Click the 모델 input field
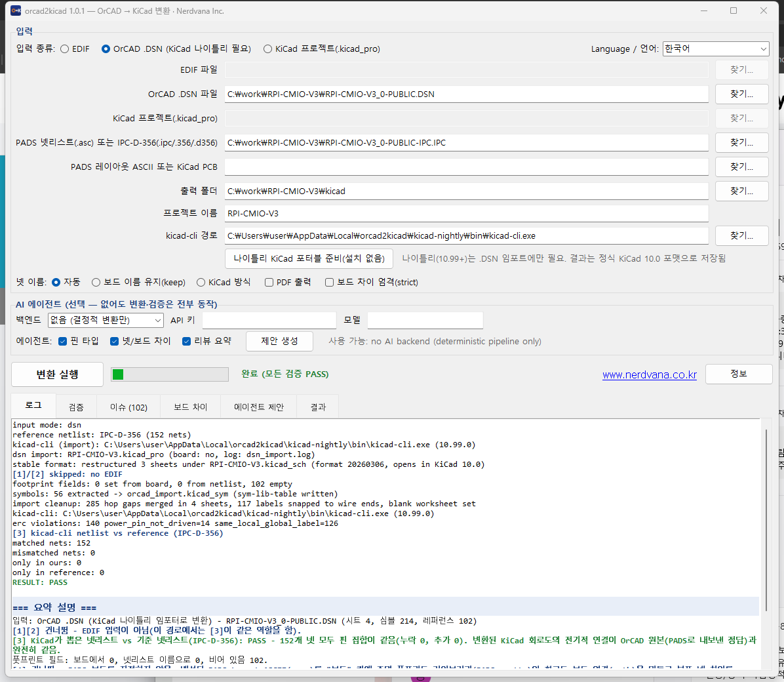 [x=425, y=320]
